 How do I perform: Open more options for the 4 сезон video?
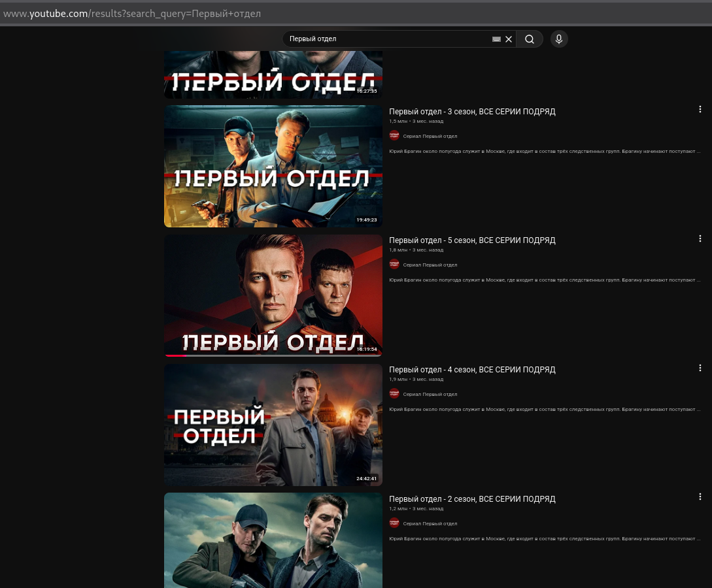point(700,368)
